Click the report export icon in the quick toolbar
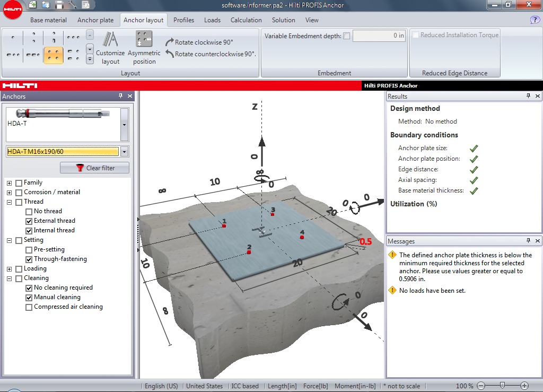This screenshot has width=543, height=392. pos(85,4)
